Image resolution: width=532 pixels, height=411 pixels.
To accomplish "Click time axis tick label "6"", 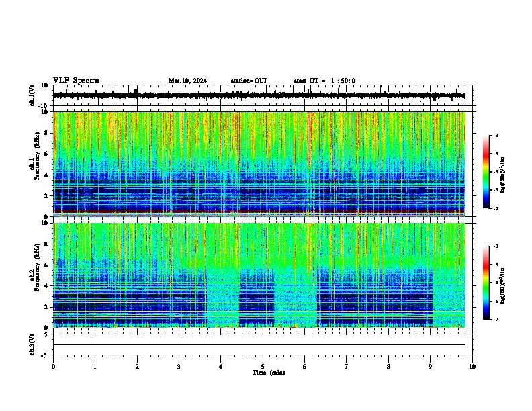I will pyautogui.click(x=304, y=367).
